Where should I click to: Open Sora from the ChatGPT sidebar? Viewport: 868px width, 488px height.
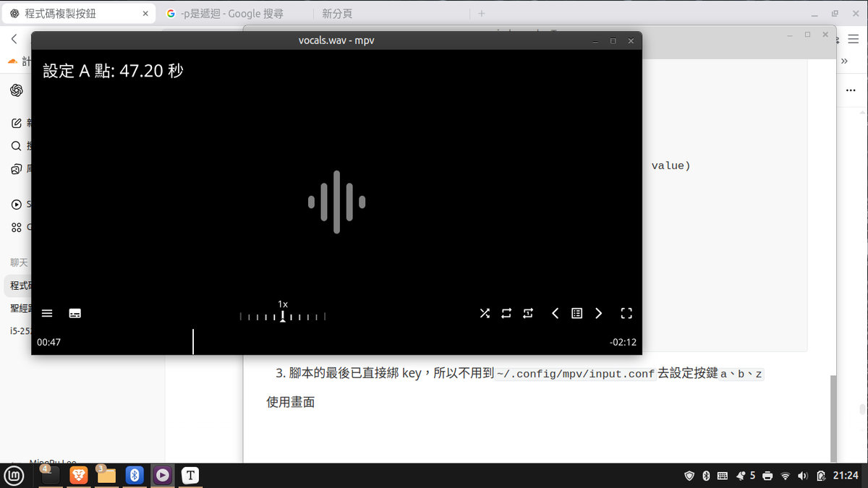tap(16, 203)
